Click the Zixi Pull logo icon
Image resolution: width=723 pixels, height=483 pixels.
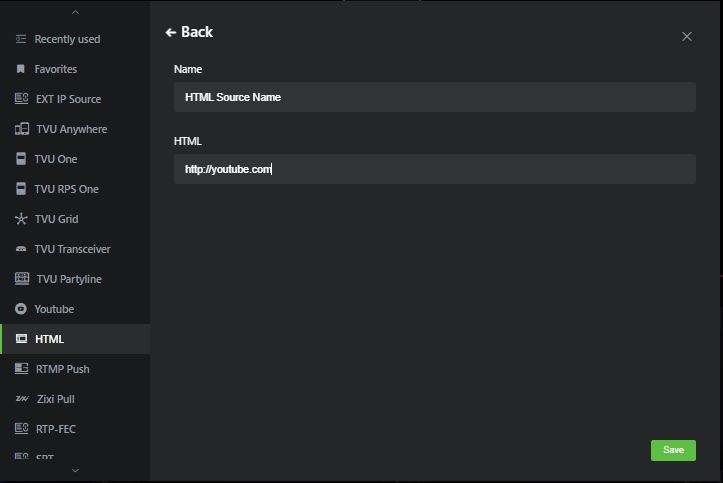(x=22, y=399)
